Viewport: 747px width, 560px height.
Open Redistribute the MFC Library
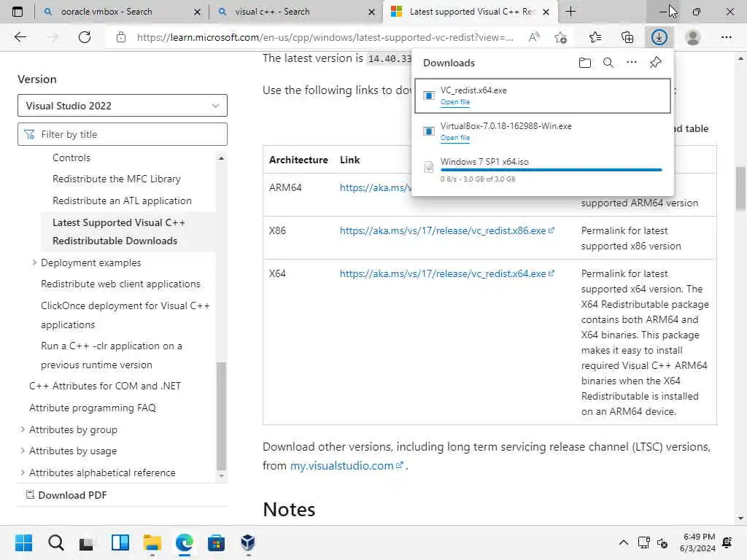[x=117, y=179]
